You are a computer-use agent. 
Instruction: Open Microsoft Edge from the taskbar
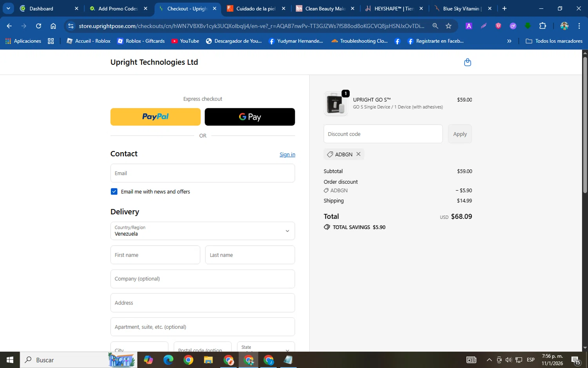click(168, 360)
